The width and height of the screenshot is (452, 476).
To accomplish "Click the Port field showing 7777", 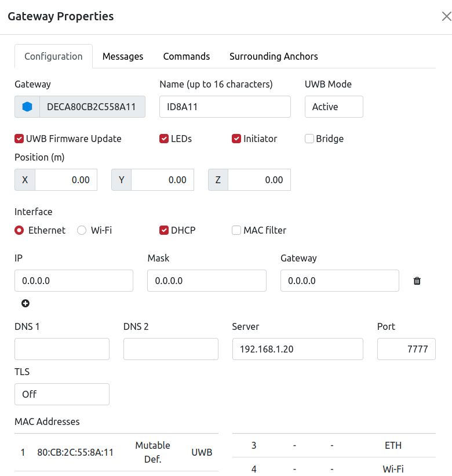I will pos(406,349).
